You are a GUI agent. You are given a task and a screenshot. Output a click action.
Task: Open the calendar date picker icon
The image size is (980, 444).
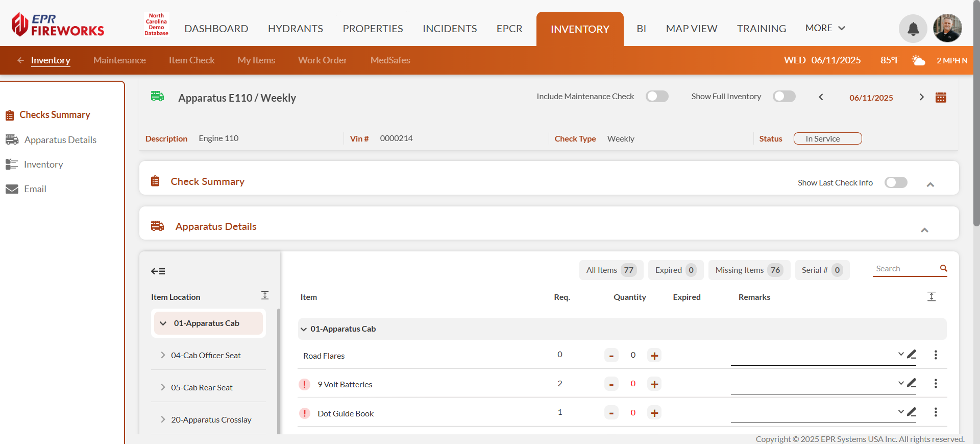click(941, 98)
